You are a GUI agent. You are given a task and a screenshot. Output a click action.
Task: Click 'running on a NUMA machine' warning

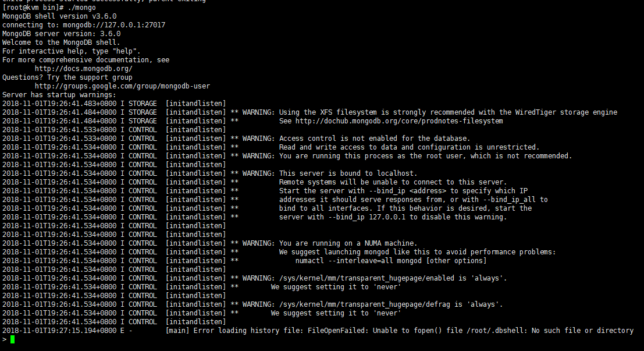(348, 243)
